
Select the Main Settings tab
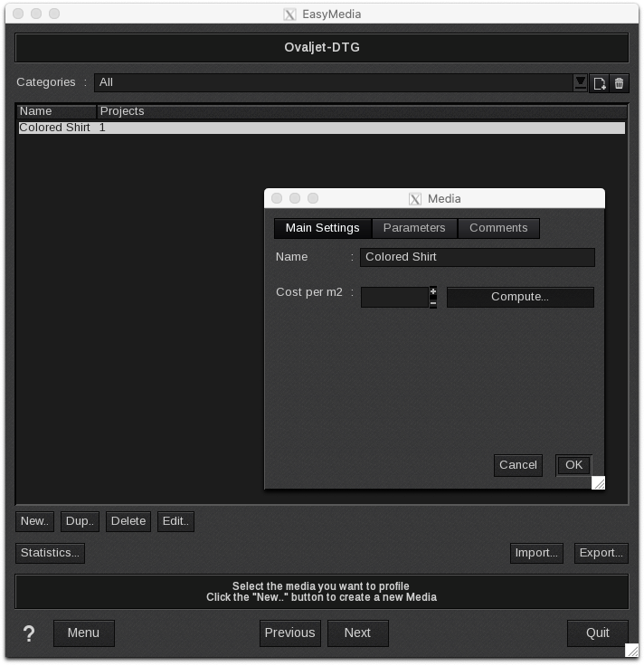click(x=322, y=228)
